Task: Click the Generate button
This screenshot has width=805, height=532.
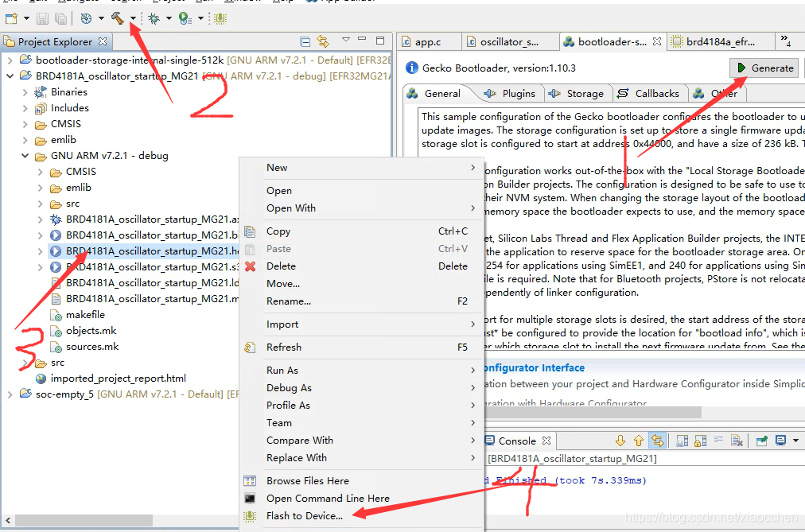Action: point(765,68)
